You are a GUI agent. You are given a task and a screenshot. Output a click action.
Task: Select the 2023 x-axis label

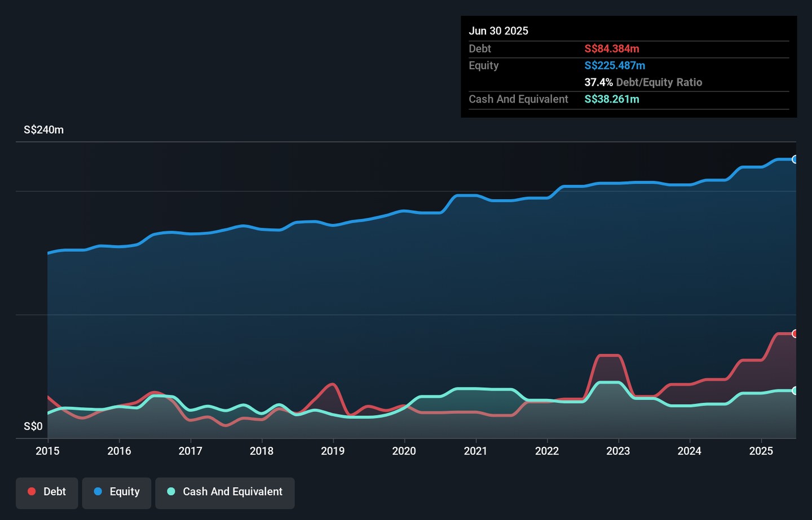pos(618,451)
